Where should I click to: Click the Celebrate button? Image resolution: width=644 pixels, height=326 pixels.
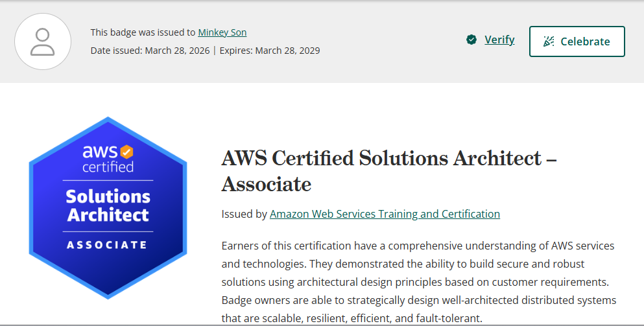(x=577, y=41)
